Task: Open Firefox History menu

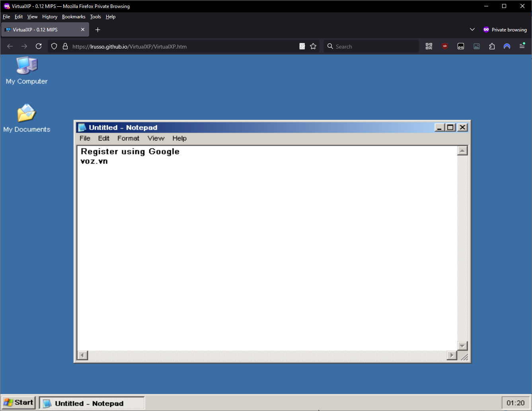Action: click(x=50, y=17)
